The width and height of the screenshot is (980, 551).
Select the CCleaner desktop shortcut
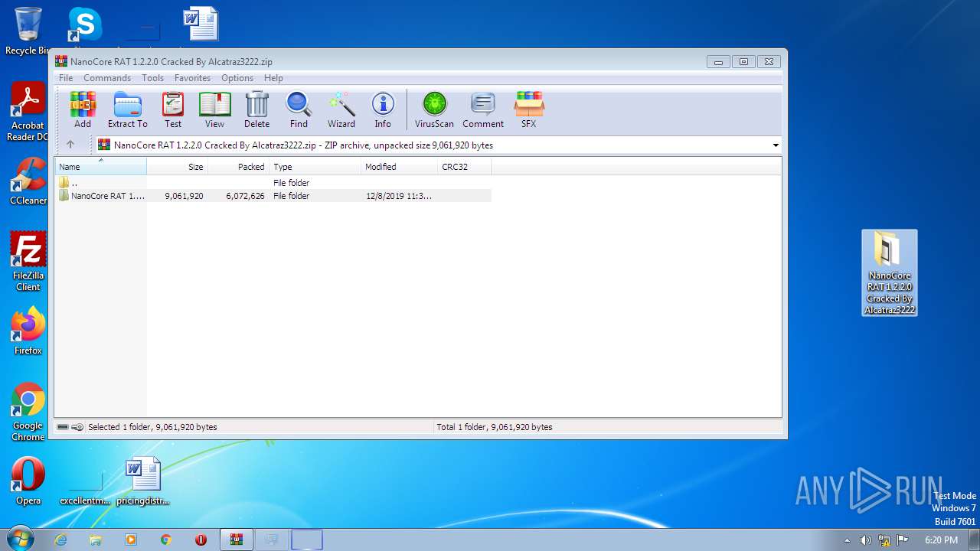28,181
